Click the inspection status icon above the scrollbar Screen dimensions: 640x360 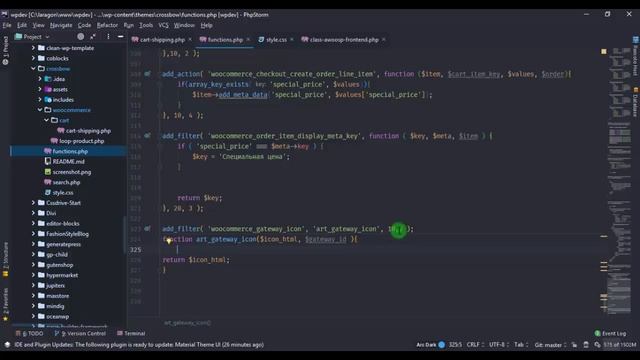coord(604,51)
